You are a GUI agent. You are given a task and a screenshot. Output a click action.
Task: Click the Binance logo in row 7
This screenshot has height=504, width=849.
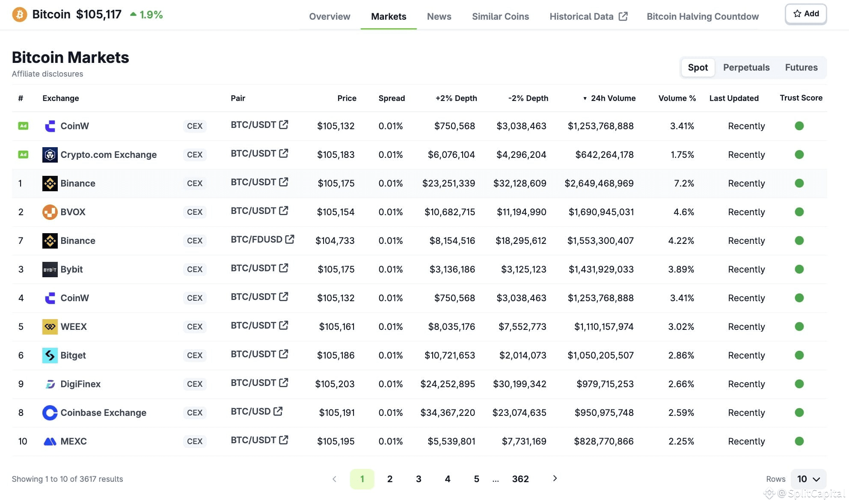tap(50, 240)
